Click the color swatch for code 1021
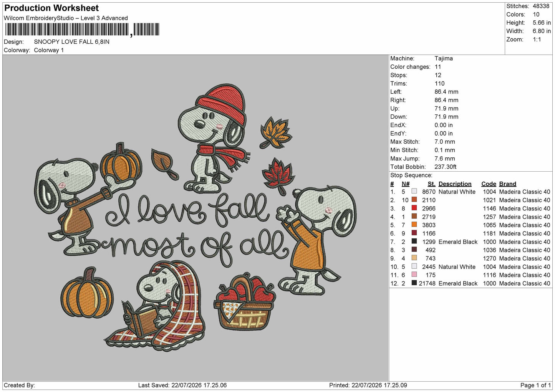The image size is (555, 392). click(x=414, y=200)
